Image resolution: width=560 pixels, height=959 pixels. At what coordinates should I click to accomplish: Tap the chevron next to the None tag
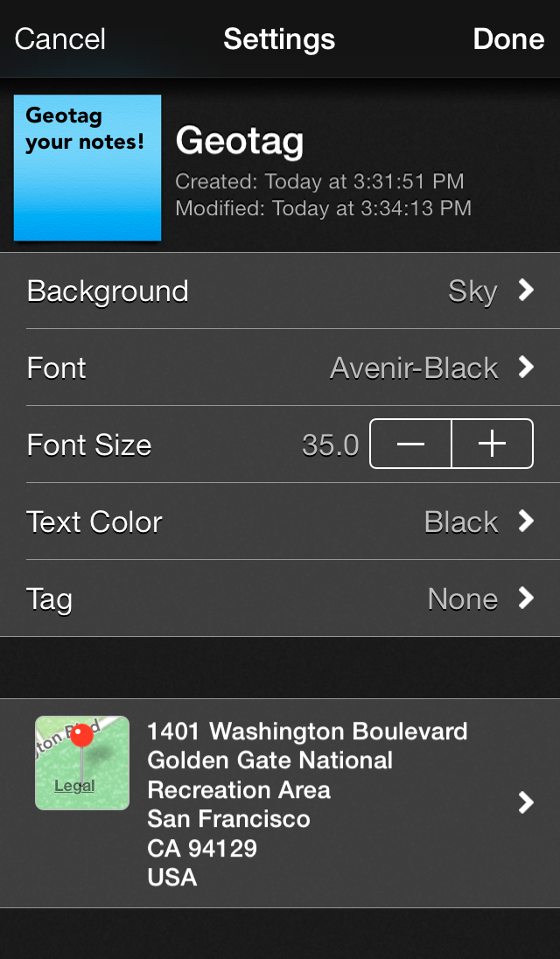[x=526, y=598]
